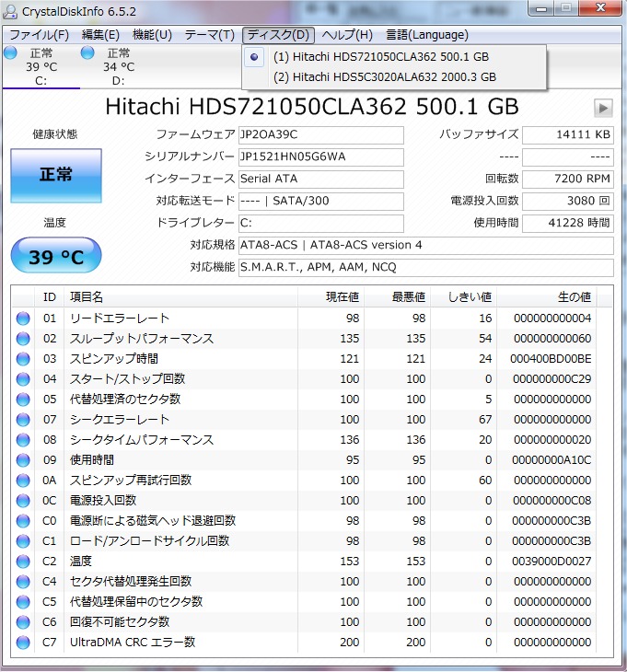Open the テーマ(T) menu

(210, 35)
